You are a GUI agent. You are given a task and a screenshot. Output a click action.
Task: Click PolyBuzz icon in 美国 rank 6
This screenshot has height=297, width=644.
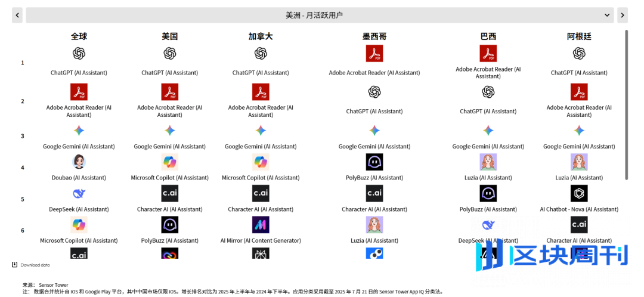(169, 225)
